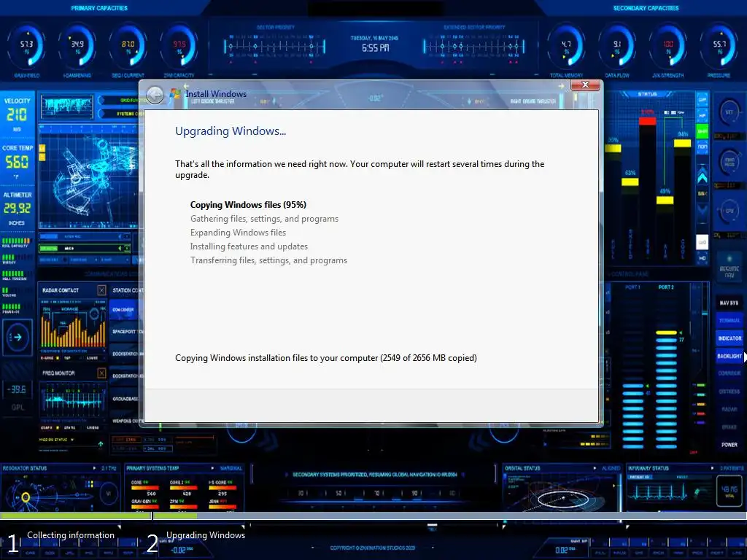
Task: Click the "Upgrading Windows..." heading
Action: coord(231,131)
